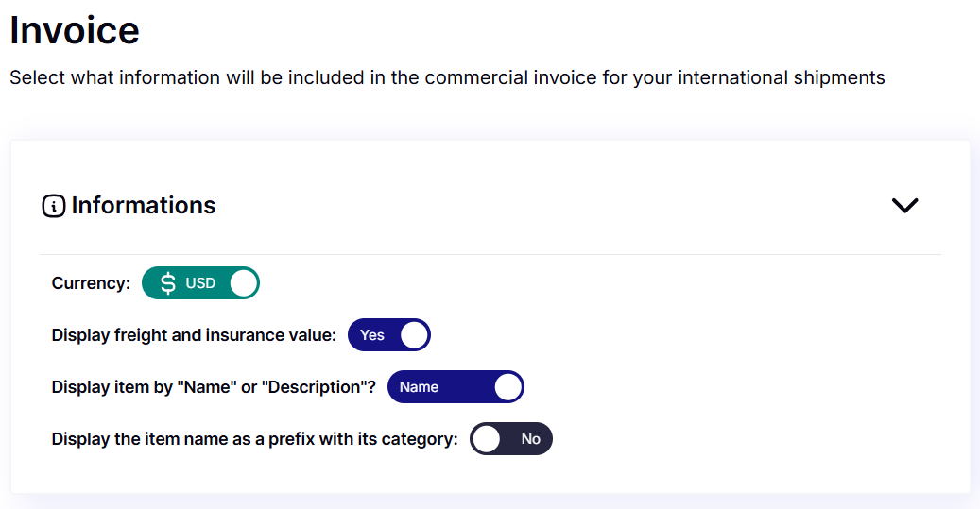Click the Invoice page title

tap(75, 30)
